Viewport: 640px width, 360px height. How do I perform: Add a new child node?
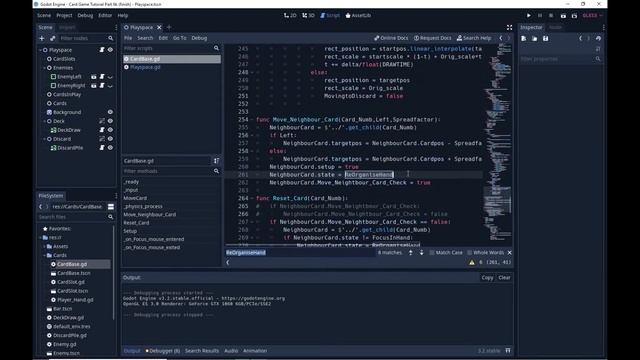42,38
